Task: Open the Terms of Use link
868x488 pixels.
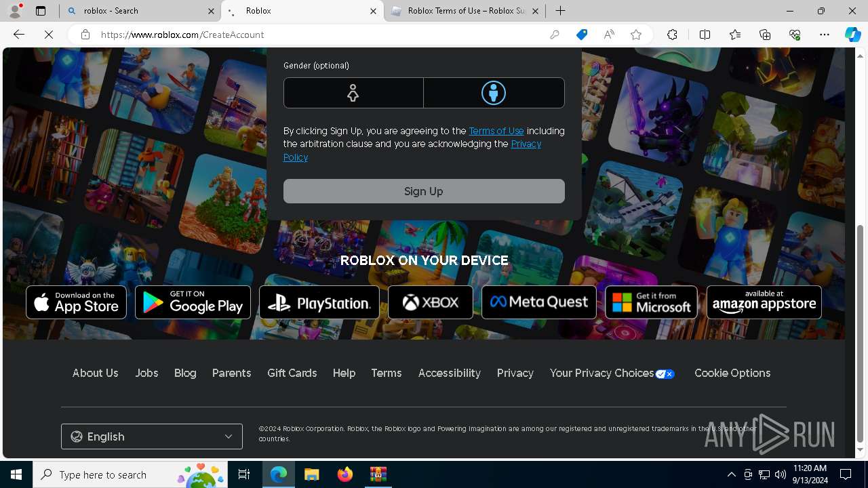Action: click(496, 131)
